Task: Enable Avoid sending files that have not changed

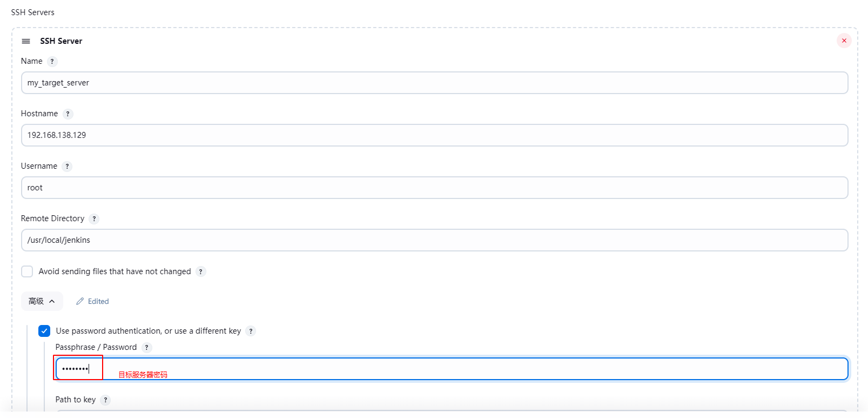Action: click(x=27, y=271)
